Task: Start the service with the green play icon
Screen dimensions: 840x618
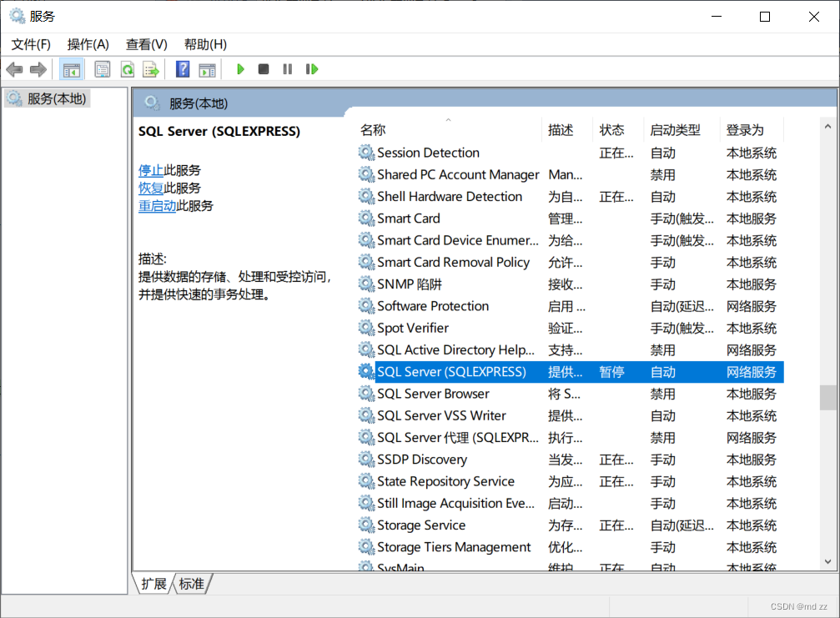Action: pyautogui.click(x=240, y=68)
